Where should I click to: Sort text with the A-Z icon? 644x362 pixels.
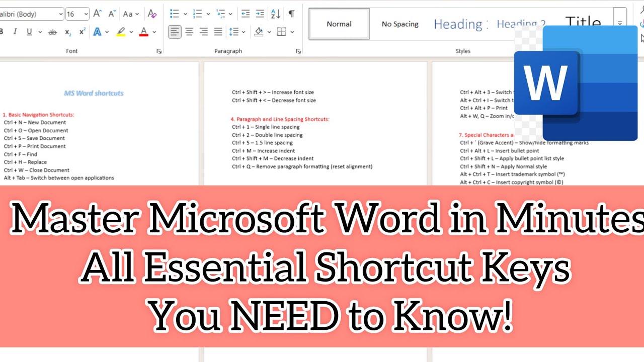pos(276,14)
